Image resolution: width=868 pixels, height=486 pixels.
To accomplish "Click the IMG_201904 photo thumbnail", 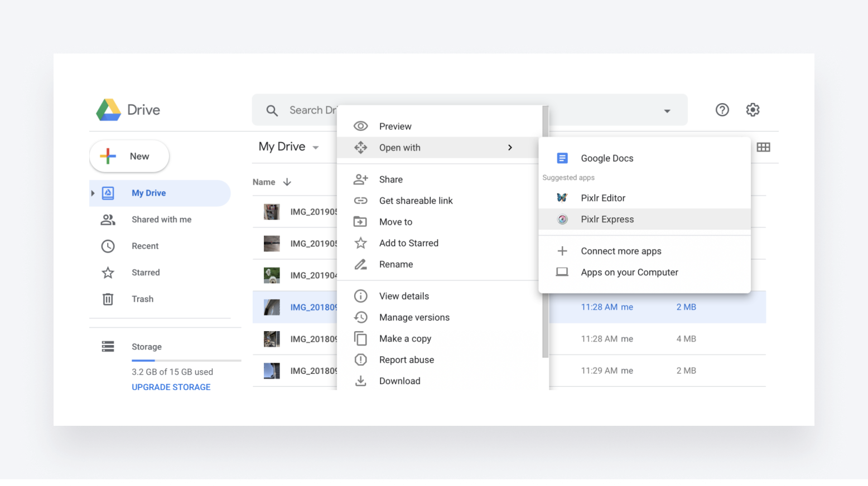I will point(272,275).
